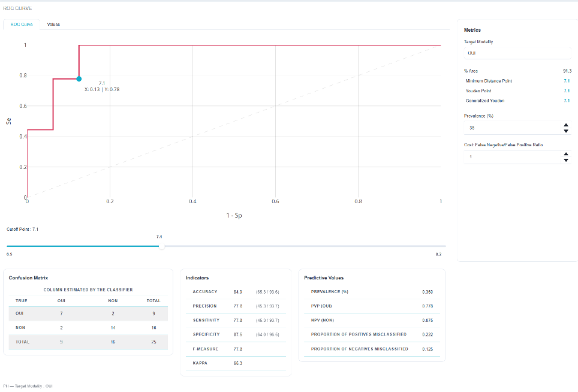The width and height of the screenshot is (578, 392).
Task: Click the KAPPA value 65.3
Action: coord(238,363)
